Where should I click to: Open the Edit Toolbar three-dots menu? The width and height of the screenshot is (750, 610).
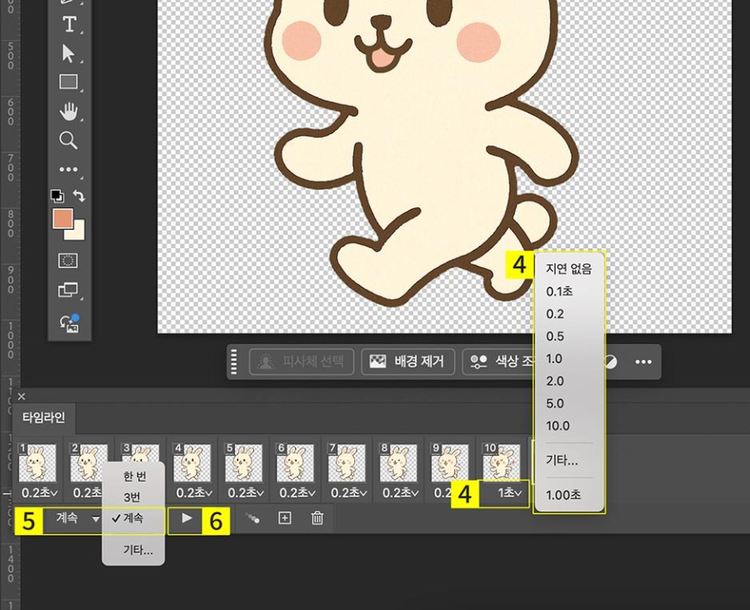[69, 170]
